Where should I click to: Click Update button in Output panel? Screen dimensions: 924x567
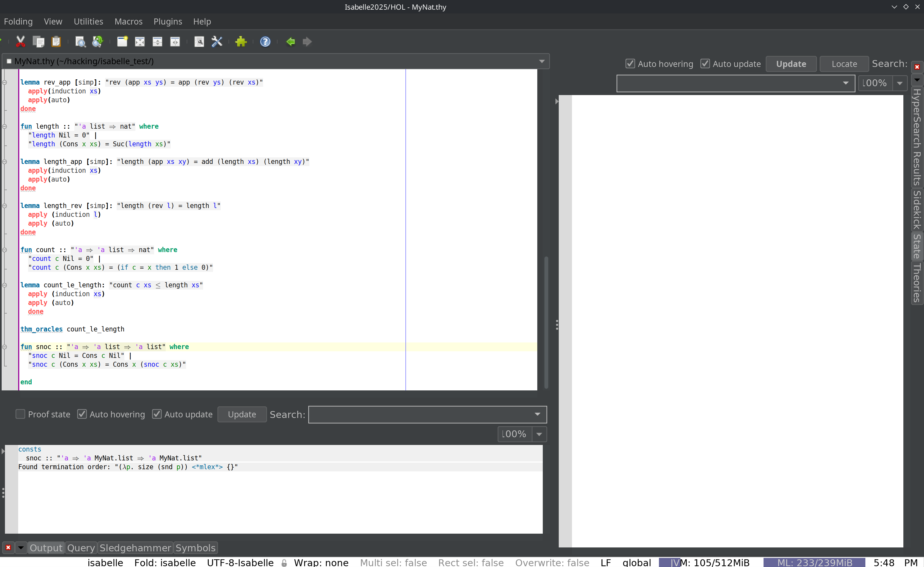[242, 414]
